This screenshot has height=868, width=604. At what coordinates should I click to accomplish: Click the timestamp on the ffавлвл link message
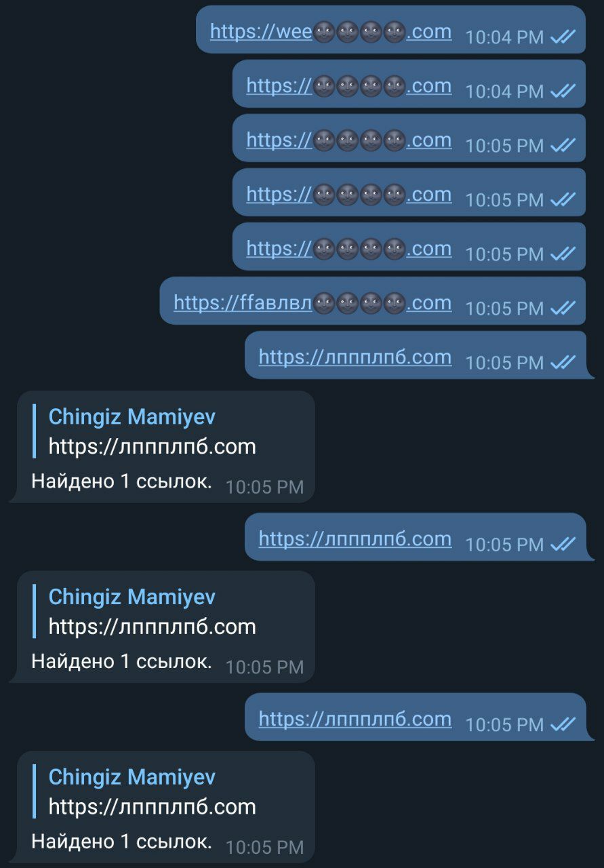[504, 309]
